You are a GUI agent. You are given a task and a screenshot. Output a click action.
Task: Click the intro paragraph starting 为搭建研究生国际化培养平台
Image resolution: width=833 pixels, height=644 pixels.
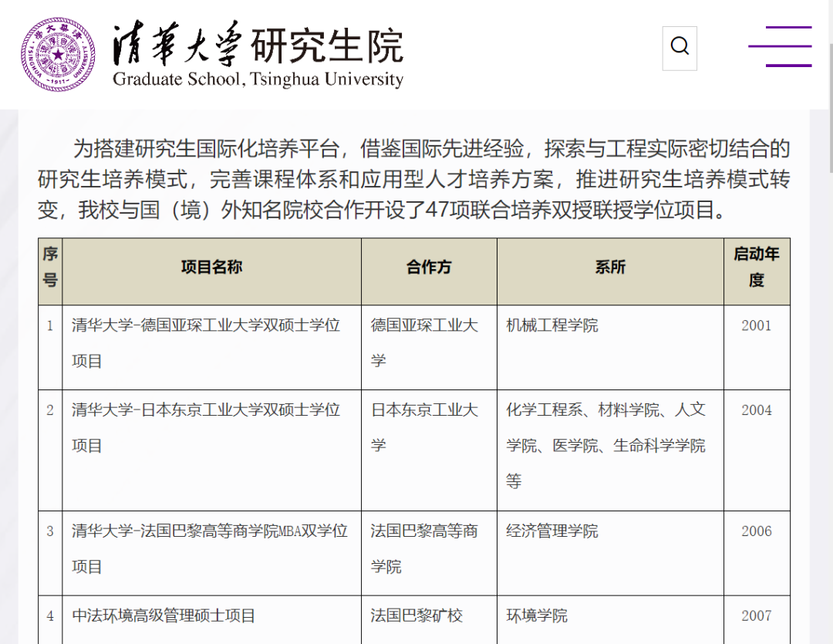[414, 180]
